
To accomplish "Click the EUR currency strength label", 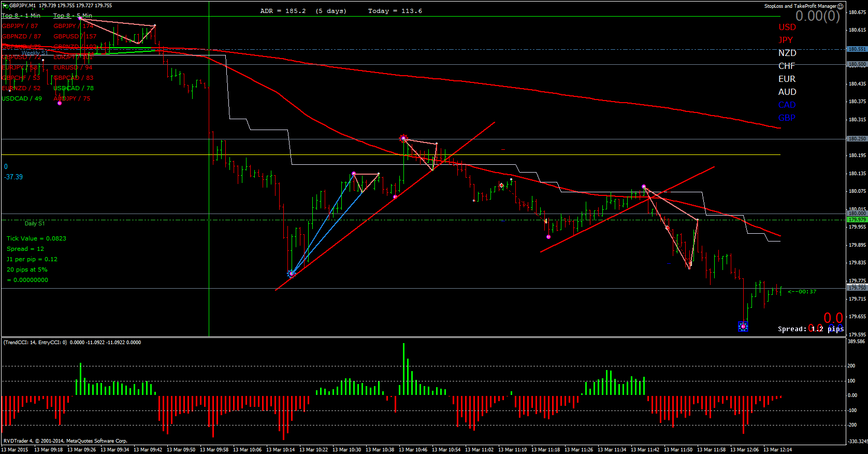I will [x=787, y=79].
